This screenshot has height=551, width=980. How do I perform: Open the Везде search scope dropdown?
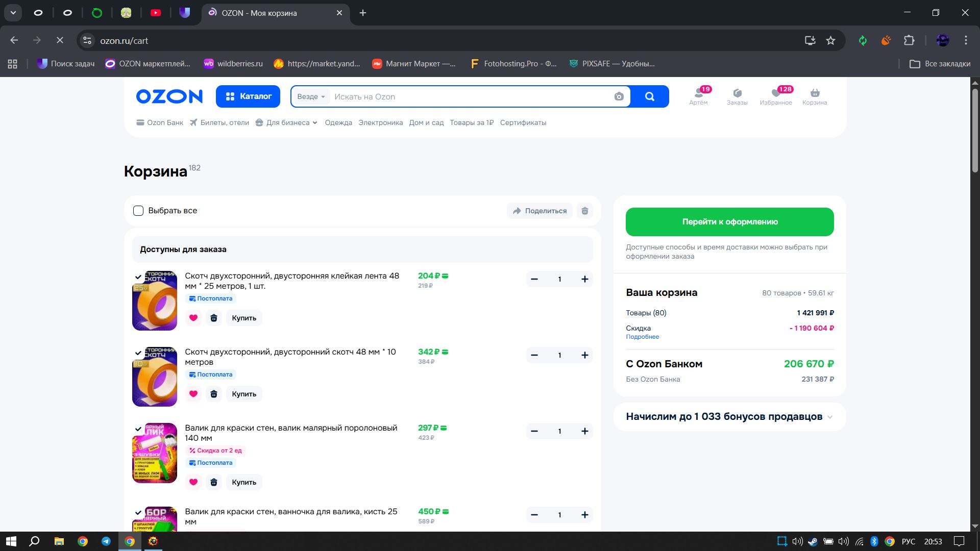coord(311,97)
